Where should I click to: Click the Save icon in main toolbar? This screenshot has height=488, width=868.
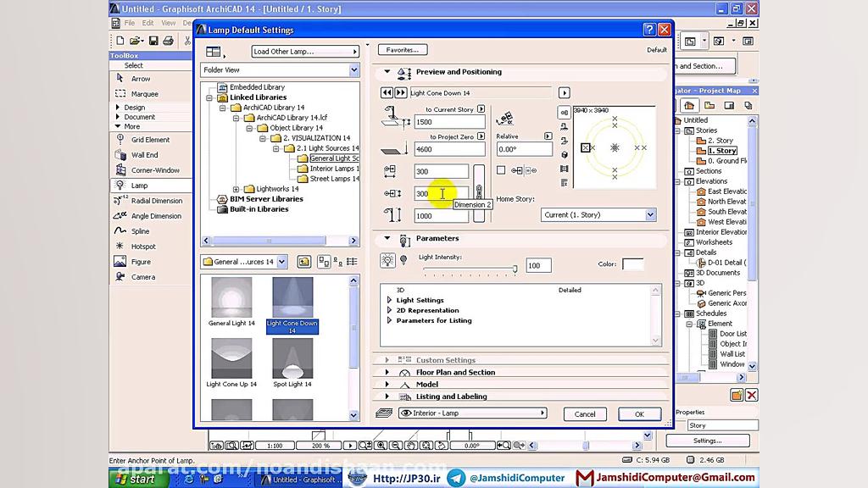tap(153, 41)
